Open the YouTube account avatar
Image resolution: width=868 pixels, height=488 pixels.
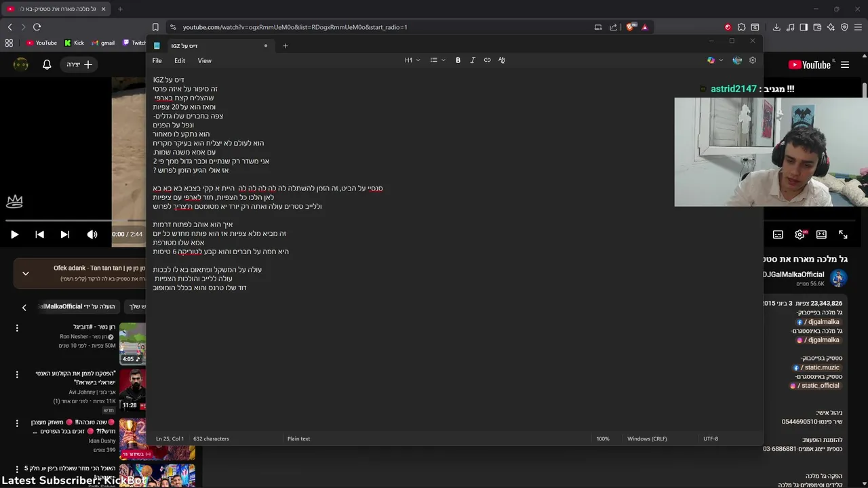tap(21, 64)
